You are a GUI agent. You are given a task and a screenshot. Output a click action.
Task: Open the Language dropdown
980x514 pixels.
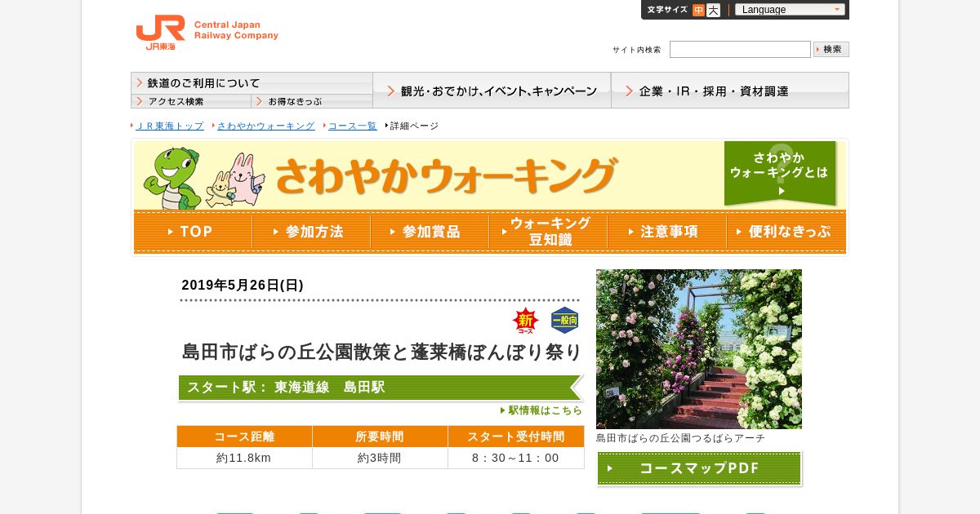(790, 10)
